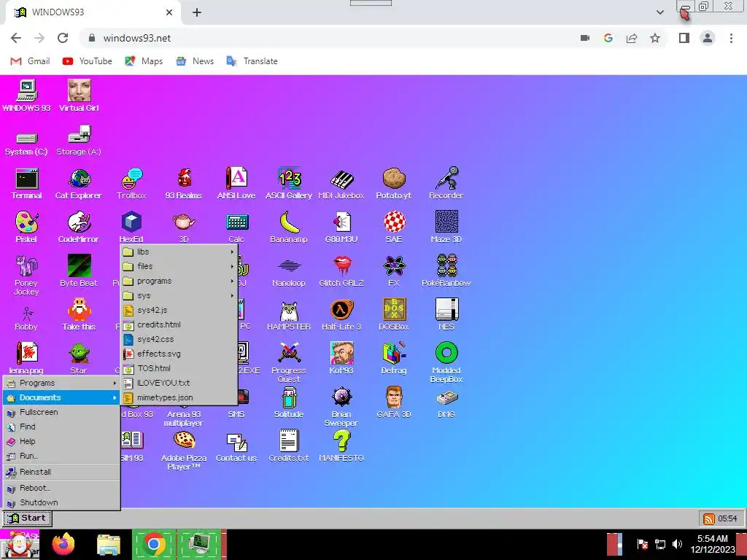Open Firefox from Windows taskbar
The width and height of the screenshot is (747, 560).
[x=63, y=544]
